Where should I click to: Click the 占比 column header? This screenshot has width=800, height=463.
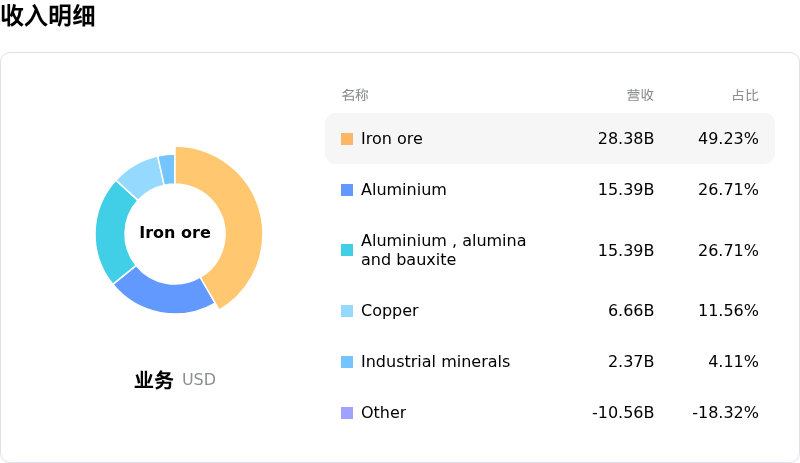[745, 96]
